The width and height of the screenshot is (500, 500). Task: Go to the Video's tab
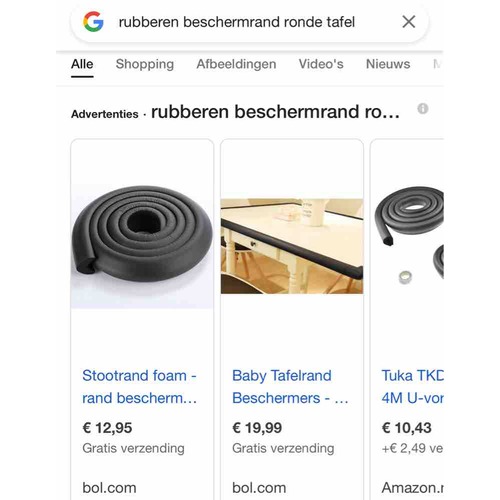click(x=321, y=64)
